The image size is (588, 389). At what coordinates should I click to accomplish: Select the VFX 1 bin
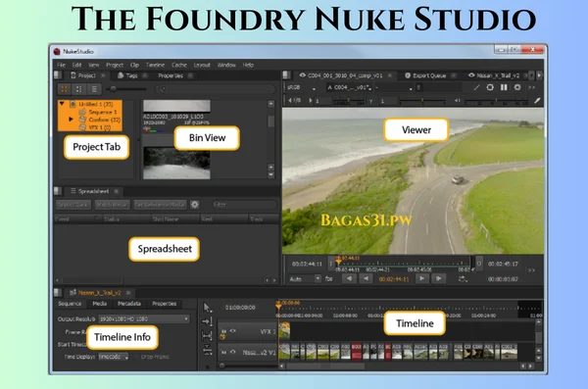(95, 127)
